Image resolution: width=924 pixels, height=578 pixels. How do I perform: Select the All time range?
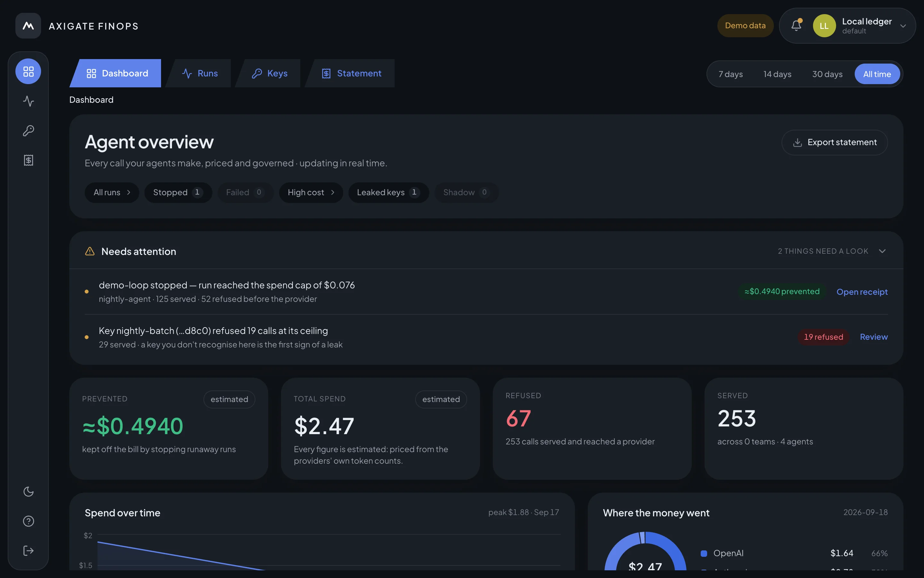point(877,74)
